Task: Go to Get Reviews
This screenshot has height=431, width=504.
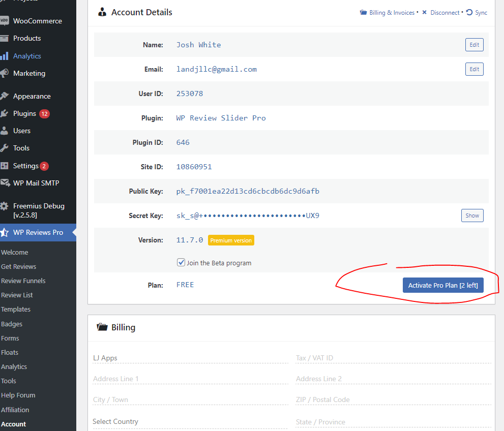Action: pos(19,266)
